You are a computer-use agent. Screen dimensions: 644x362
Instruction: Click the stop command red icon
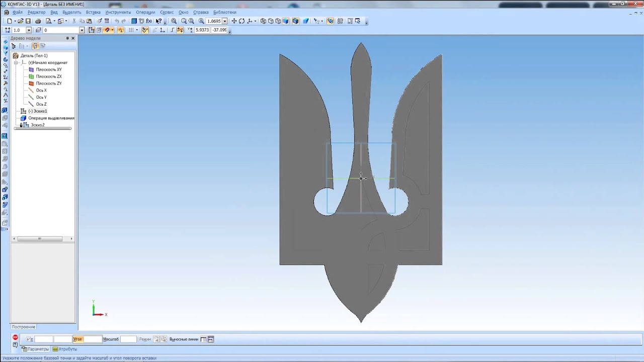16,338
